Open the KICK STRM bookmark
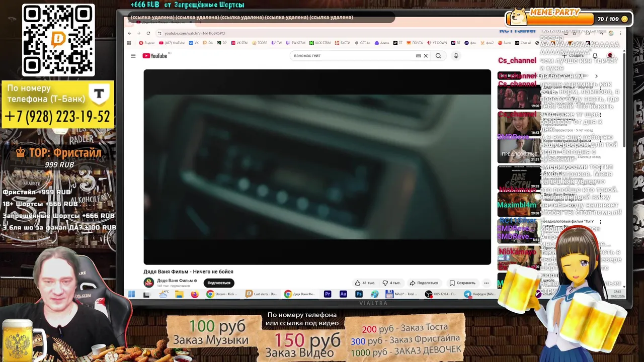Screen dimensions: 644x362 (320, 43)
